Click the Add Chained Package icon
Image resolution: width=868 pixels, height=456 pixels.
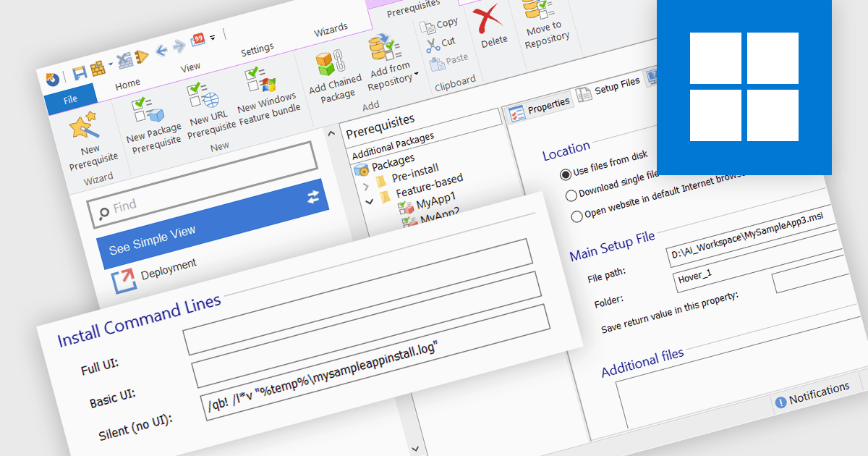(x=330, y=62)
